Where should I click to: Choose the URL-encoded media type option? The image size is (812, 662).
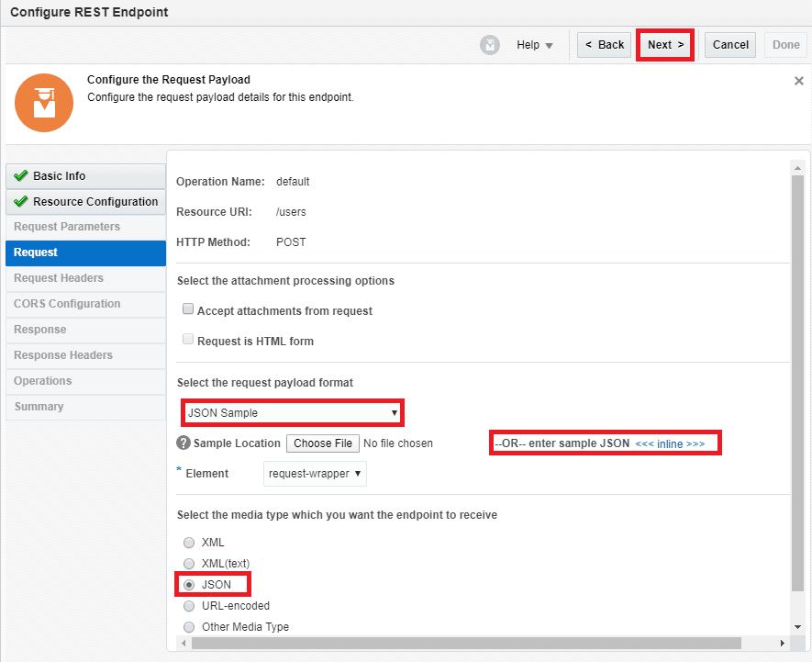189,606
